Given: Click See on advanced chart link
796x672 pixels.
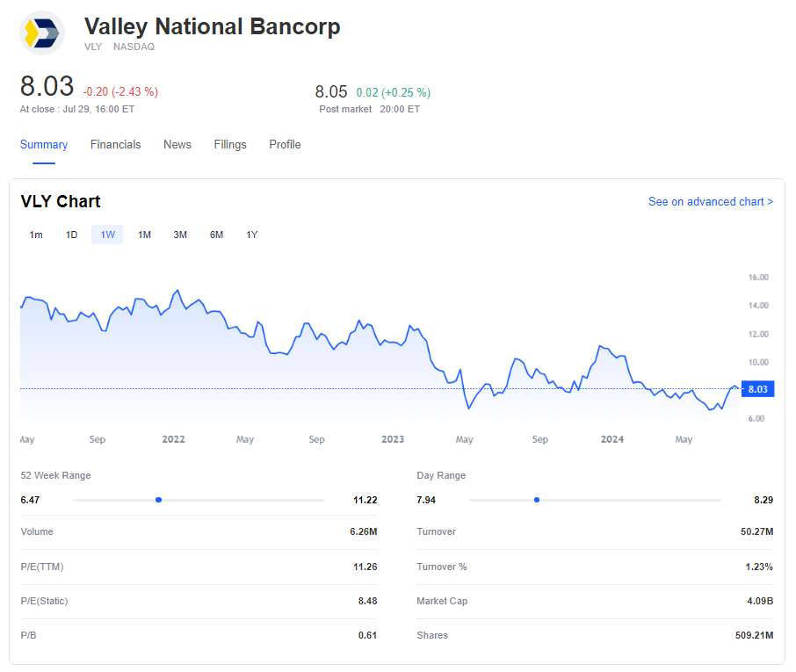Looking at the screenshot, I should pos(710,202).
